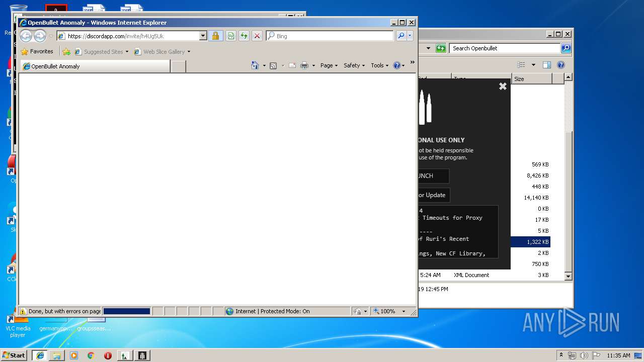Click the Print icon in command bar
This screenshot has height=362, width=644.
point(304,65)
